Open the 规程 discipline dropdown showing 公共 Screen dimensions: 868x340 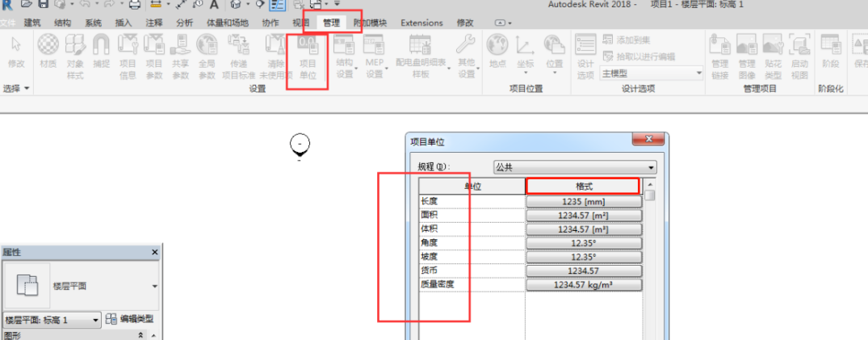pos(575,167)
